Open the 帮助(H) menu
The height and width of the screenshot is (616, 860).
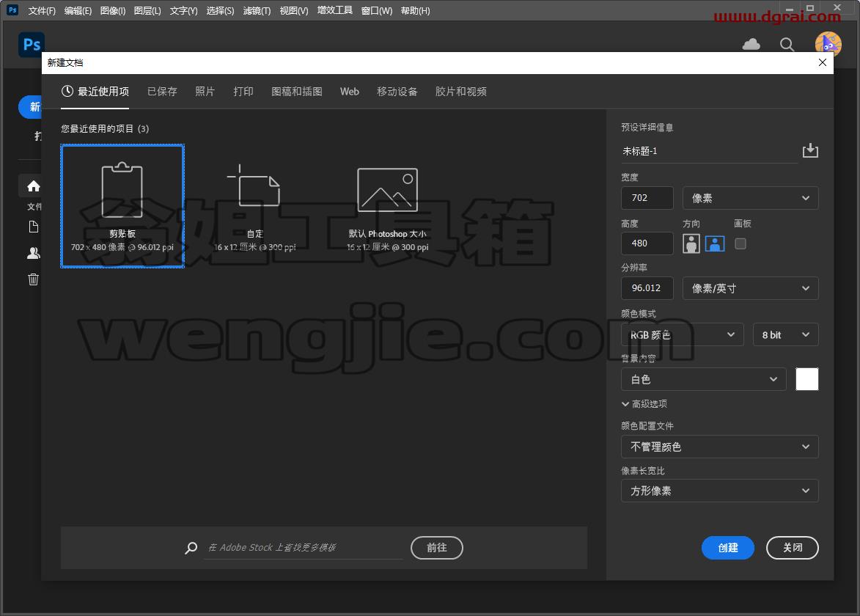point(415,10)
